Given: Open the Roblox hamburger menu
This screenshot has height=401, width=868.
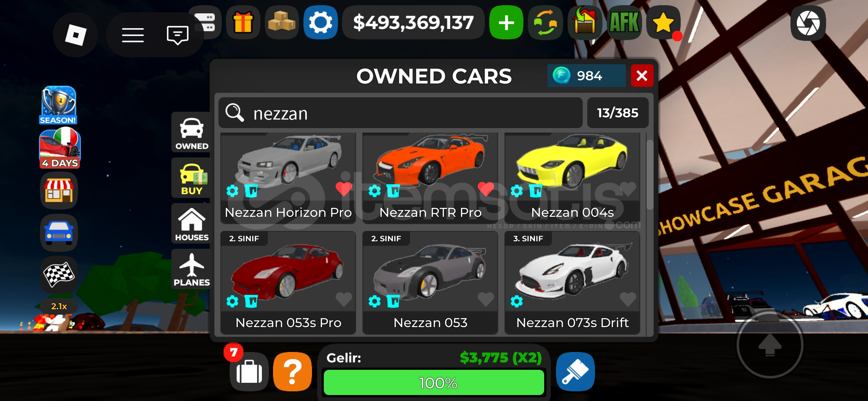Looking at the screenshot, I should pyautogui.click(x=133, y=35).
